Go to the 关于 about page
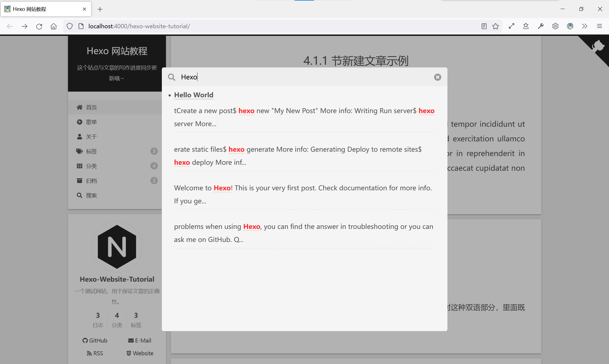609x364 pixels. (x=91, y=137)
